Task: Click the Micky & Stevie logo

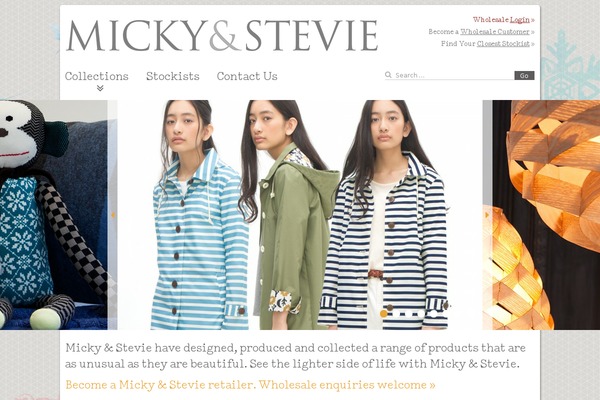Action: (222, 35)
